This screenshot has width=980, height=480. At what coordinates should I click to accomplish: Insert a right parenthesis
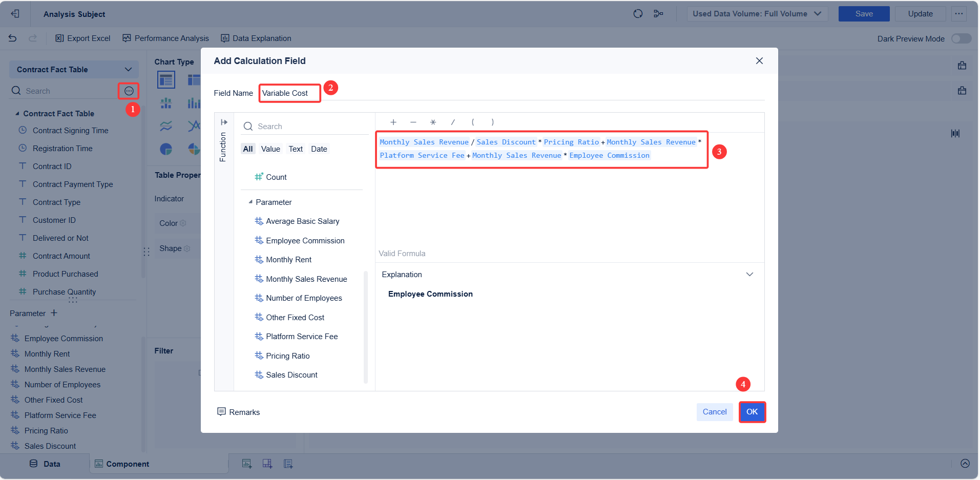(493, 122)
